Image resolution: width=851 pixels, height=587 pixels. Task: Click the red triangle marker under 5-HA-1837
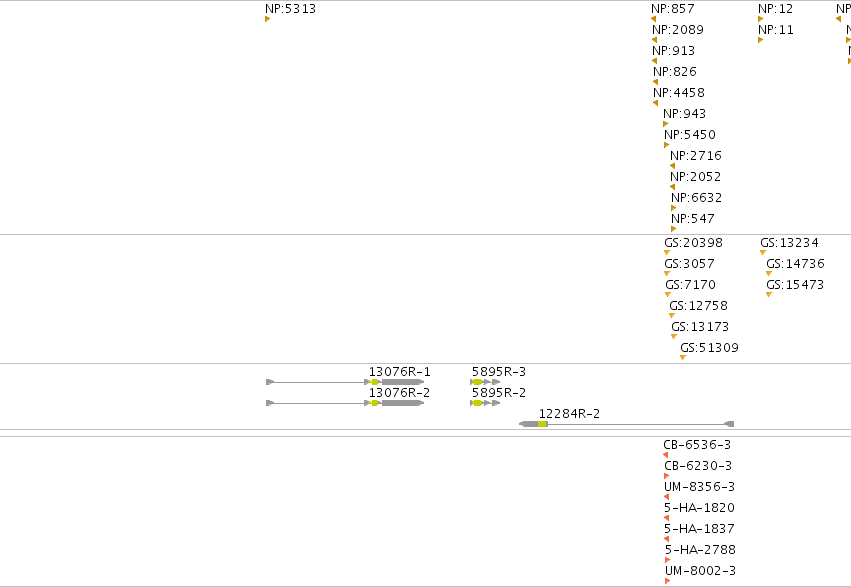(666, 539)
